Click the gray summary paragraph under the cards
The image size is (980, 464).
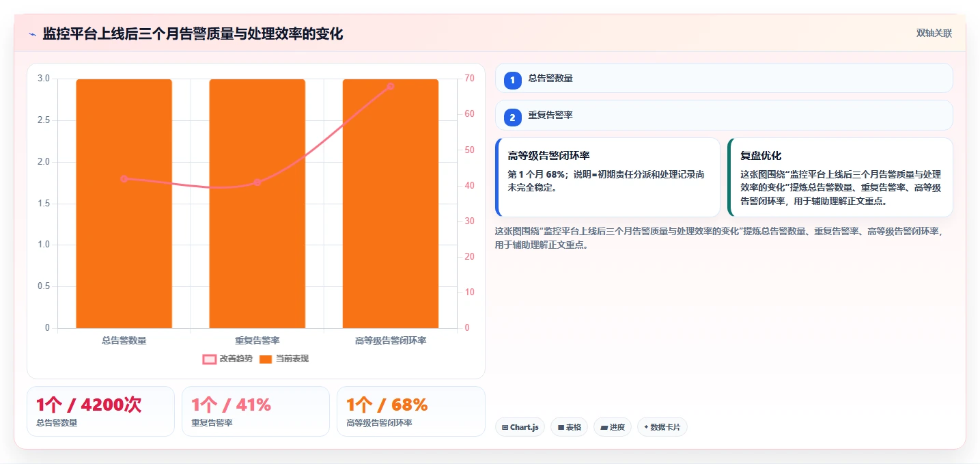point(719,238)
